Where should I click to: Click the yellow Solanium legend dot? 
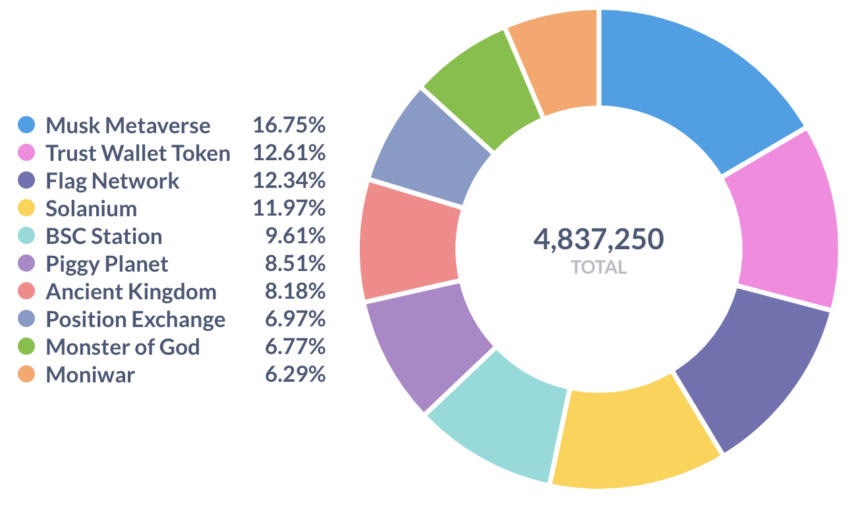(27, 208)
